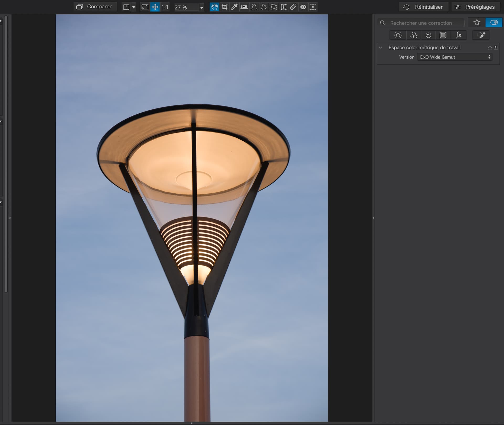Toggle the red-eye preview eye icon

[x=303, y=7]
